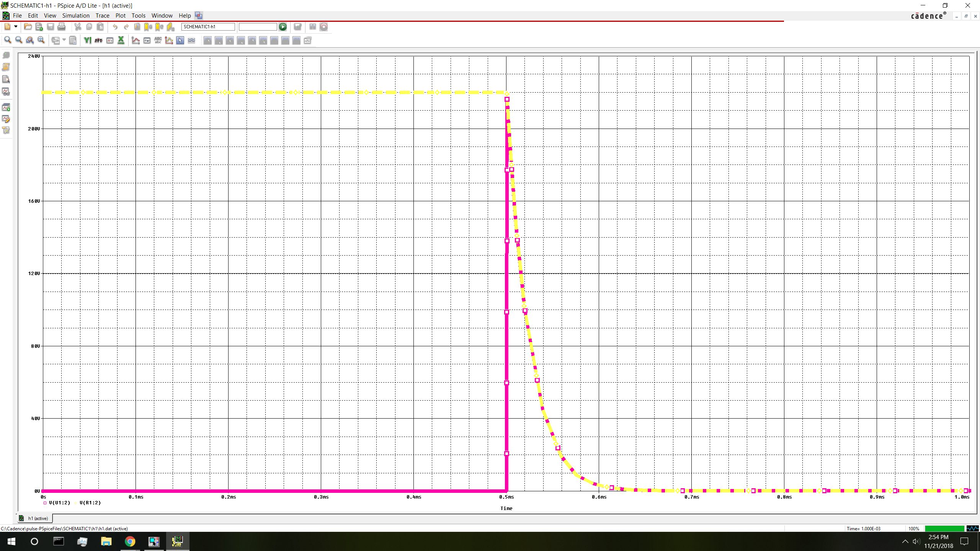This screenshot has width=980, height=551.
Task: Open the volume control in the system tray
Action: (916, 541)
